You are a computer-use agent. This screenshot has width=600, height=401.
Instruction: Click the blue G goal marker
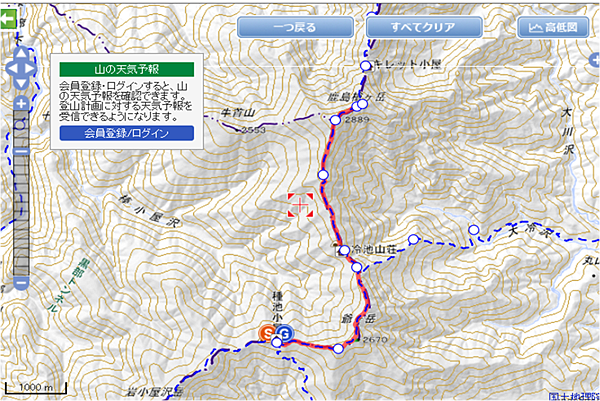point(284,334)
